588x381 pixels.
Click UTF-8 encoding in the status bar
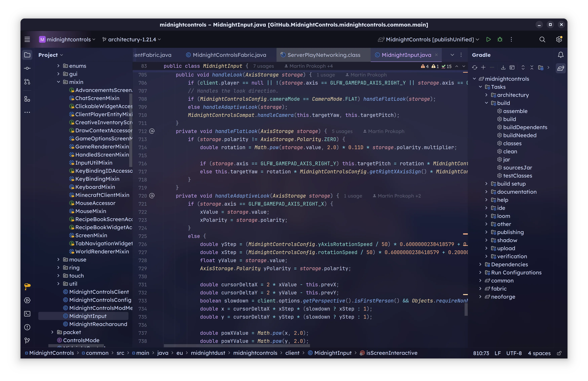click(x=514, y=353)
